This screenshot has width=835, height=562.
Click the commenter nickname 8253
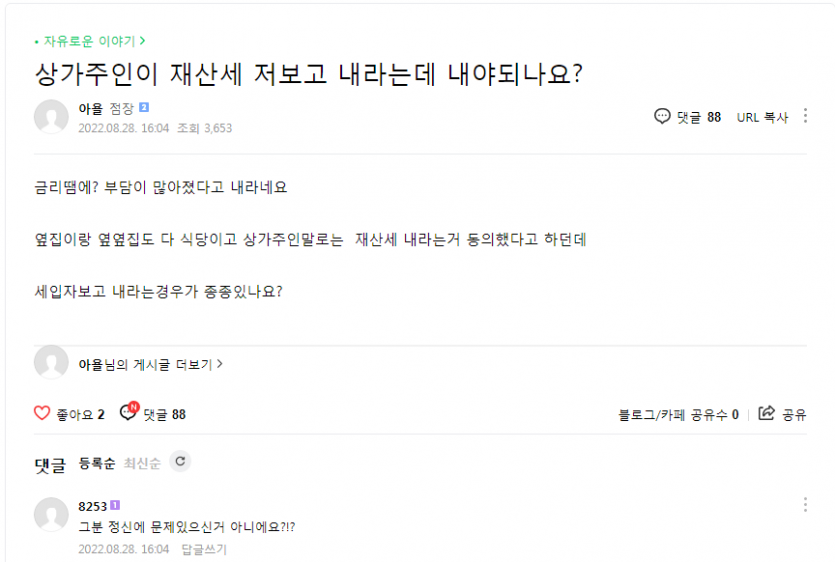[x=92, y=506]
